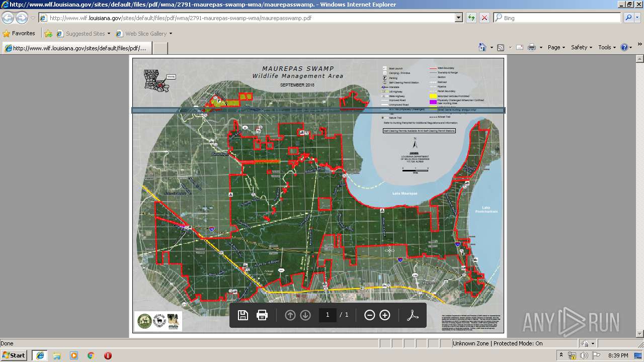Show the Adobe Acrobat toolbar icon
644x362 pixels.
click(x=413, y=315)
